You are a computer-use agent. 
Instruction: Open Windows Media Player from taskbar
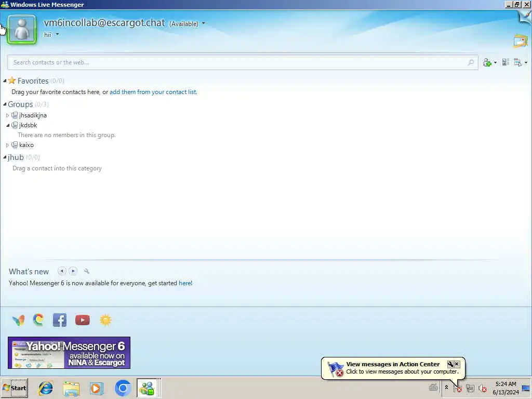96,388
